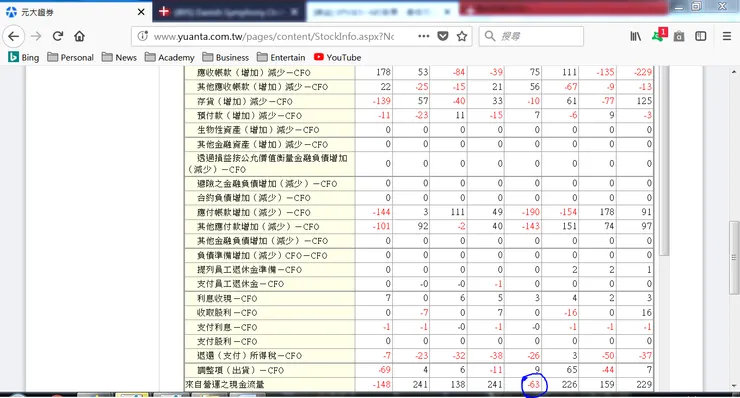Image resolution: width=740 pixels, height=398 pixels.
Task: Select the 透過損益按公允價值衡量金融負債增加 row label
Action: [272, 158]
